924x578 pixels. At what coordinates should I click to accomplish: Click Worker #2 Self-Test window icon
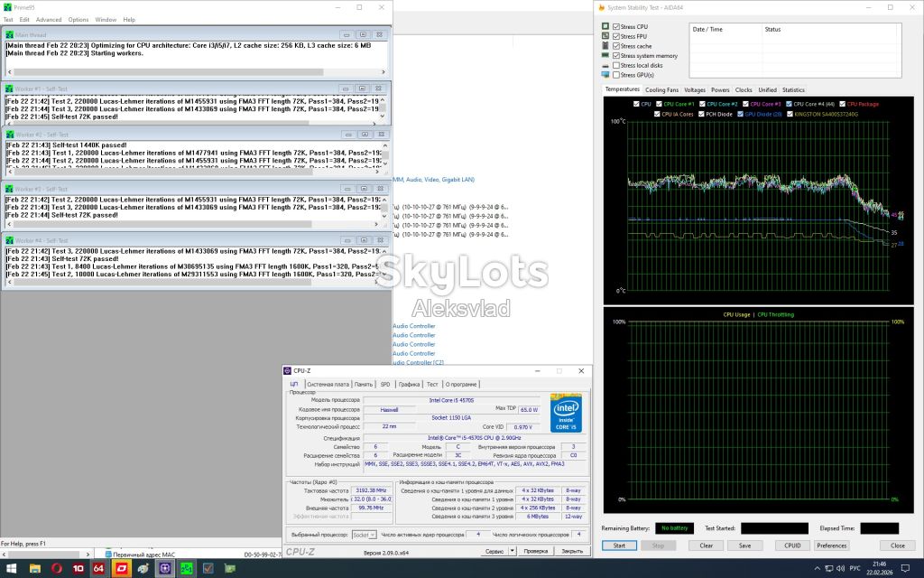(9, 135)
